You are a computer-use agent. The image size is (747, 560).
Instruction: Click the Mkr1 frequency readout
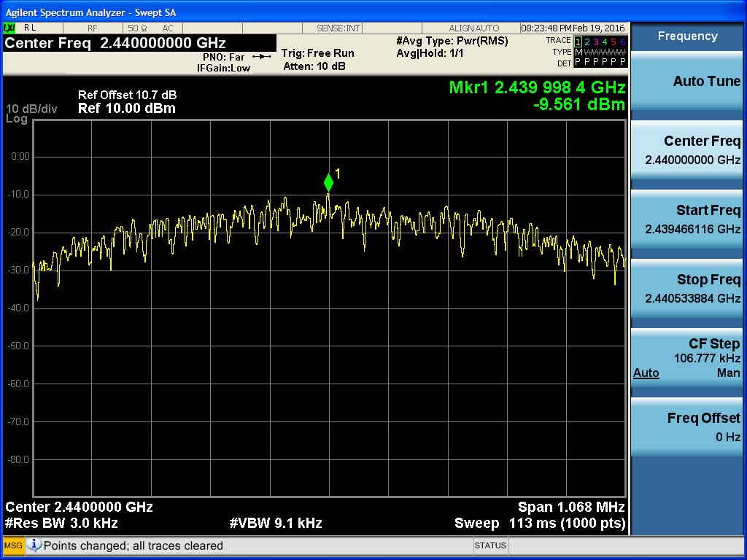click(x=537, y=87)
